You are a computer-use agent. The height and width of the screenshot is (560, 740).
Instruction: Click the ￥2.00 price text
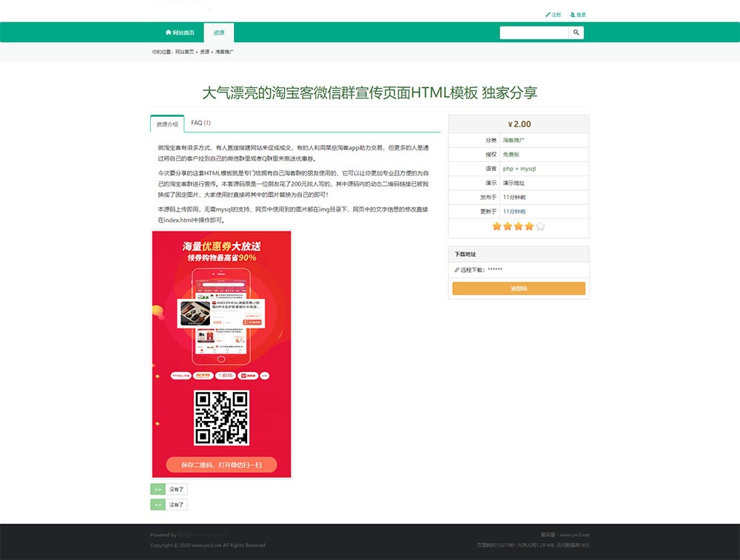[x=519, y=124]
